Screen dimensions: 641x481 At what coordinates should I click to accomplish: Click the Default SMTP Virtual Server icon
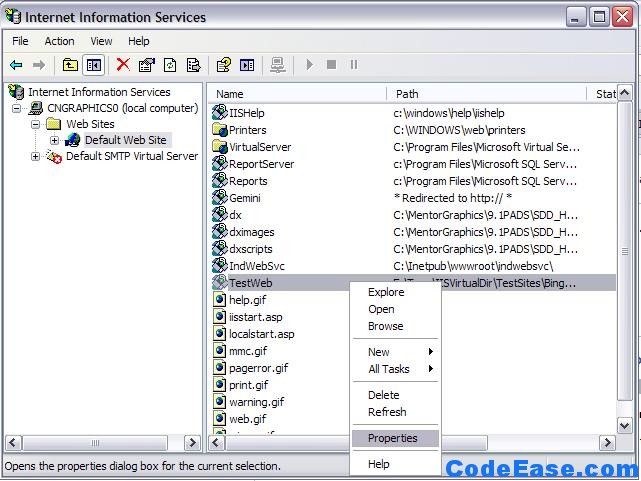click(x=54, y=157)
